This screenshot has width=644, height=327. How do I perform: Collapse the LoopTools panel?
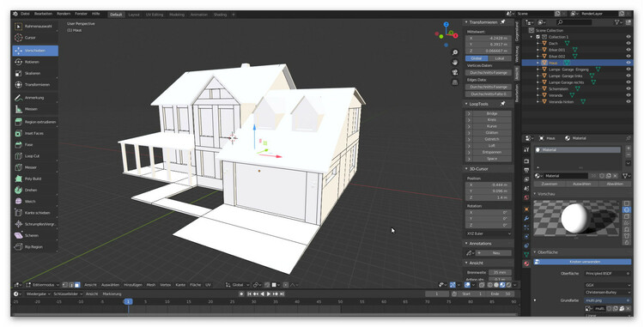point(467,104)
